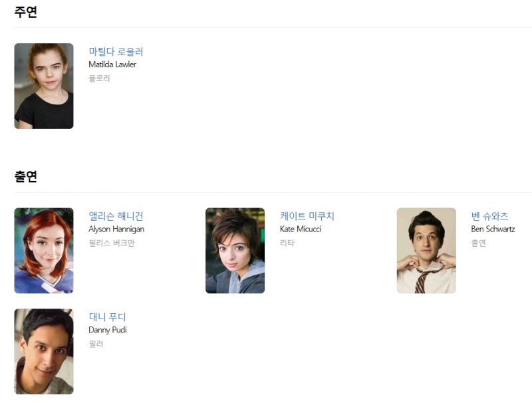Click the 마틸다 로울러 name link
The width and height of the screenshot is (532, 403).
[x=116, y=52]
